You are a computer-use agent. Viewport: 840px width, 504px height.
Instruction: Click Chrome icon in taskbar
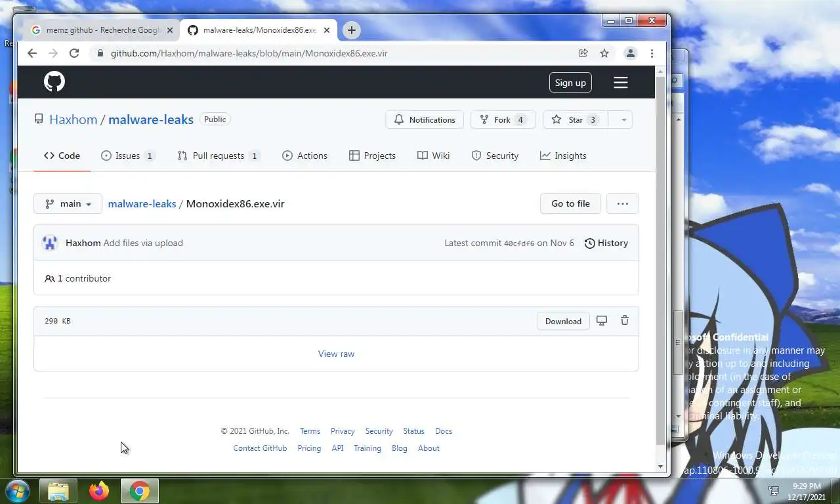pos(139,492)
